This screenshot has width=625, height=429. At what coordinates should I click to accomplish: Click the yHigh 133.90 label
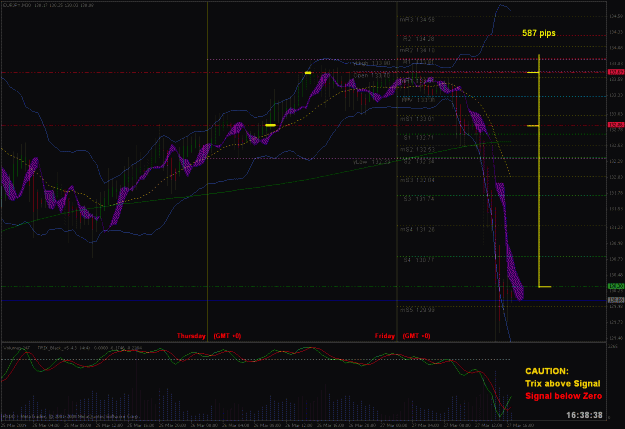tap(371, 63)
